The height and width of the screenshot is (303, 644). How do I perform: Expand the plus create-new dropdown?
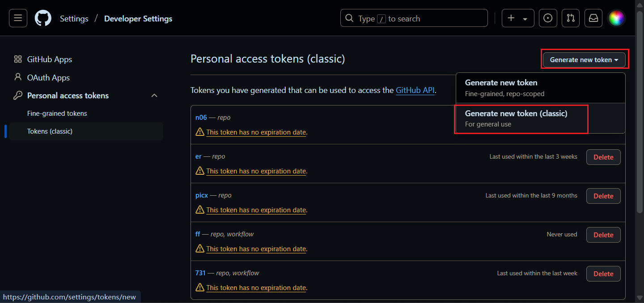pos(518,18)
